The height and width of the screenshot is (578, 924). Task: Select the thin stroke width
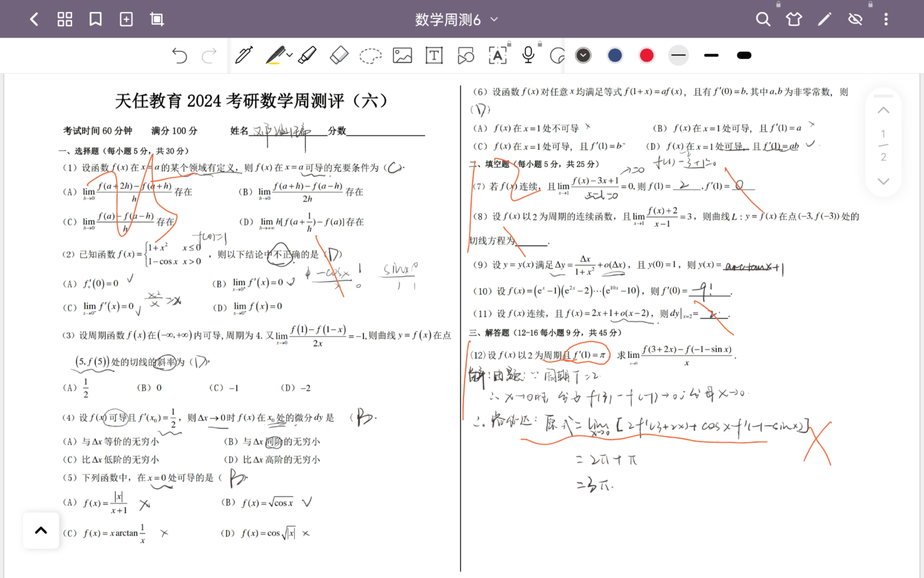tap(678, 55)
